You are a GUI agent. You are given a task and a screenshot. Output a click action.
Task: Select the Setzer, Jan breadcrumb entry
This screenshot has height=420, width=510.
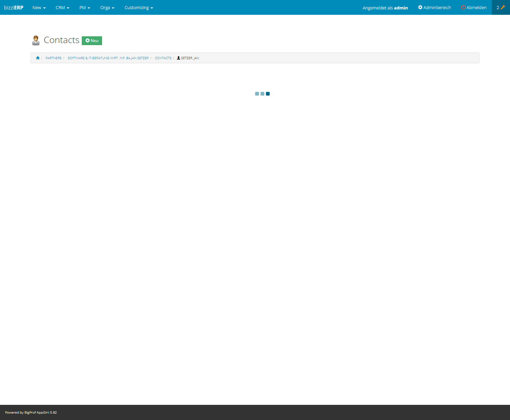coord(188,58)
